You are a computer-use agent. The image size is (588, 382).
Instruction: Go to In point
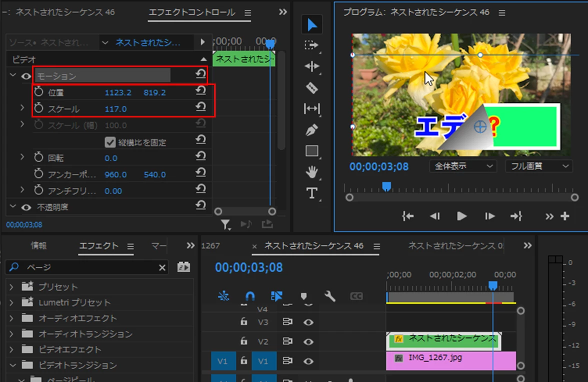tap(408, 216)
